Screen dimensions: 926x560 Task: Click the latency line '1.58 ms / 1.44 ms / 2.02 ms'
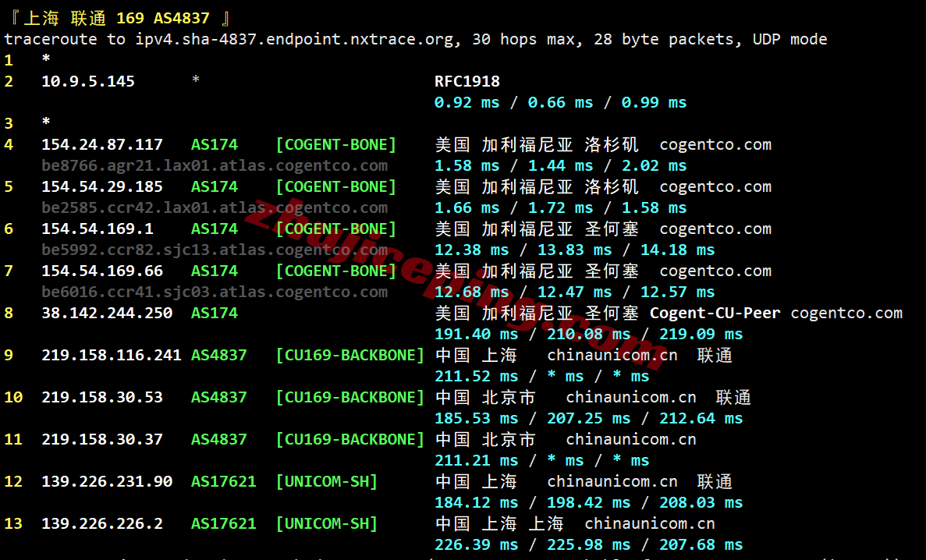click(x=560, y=166)
